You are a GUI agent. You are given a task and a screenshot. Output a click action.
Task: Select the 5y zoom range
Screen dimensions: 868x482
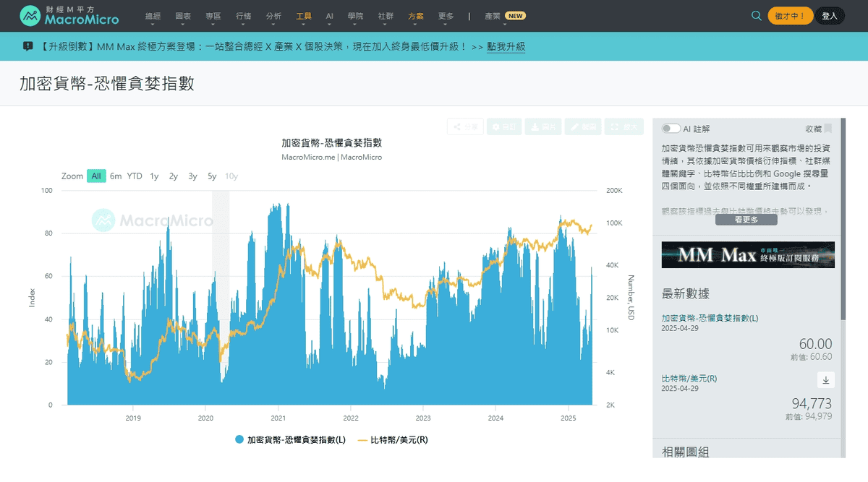tap(212, 176)
